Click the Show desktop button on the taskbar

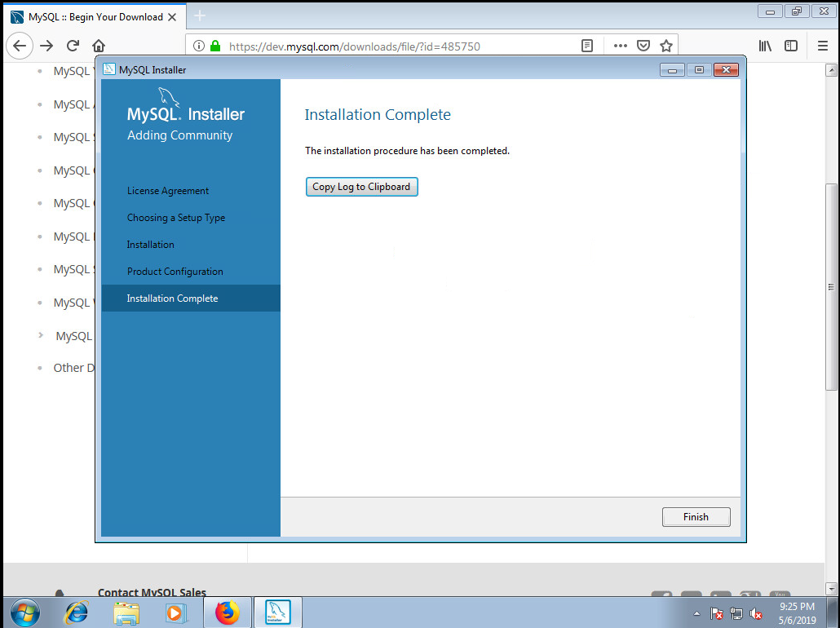click(833, 613)
